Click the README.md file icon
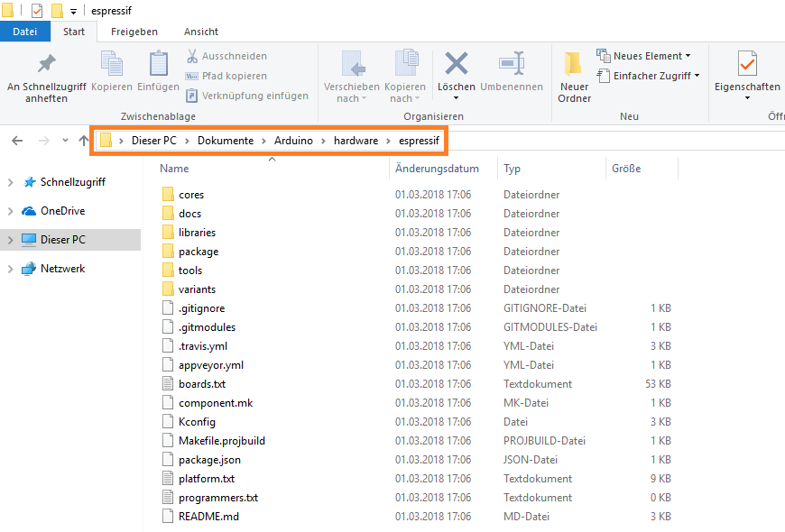Screen dimensions: 785x532 [x=168, y=517]
